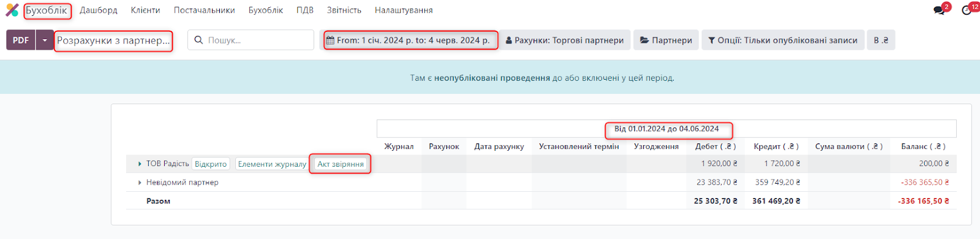This screenshot has height=239, width=980.
Task: Click the 359 749,20 ₴ credit value
Action: pyautogui.click(x=778, y=182)
